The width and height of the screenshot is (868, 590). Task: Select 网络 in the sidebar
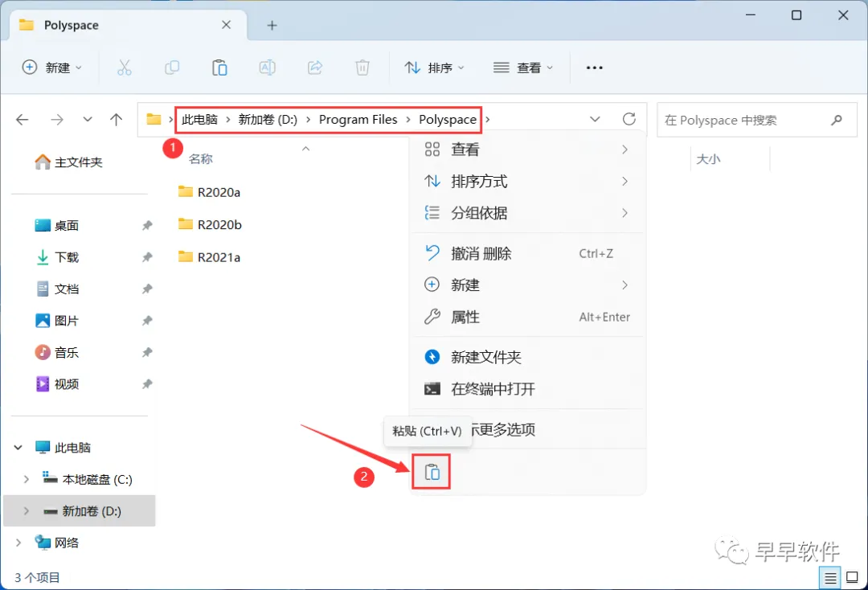coord(56,543)
